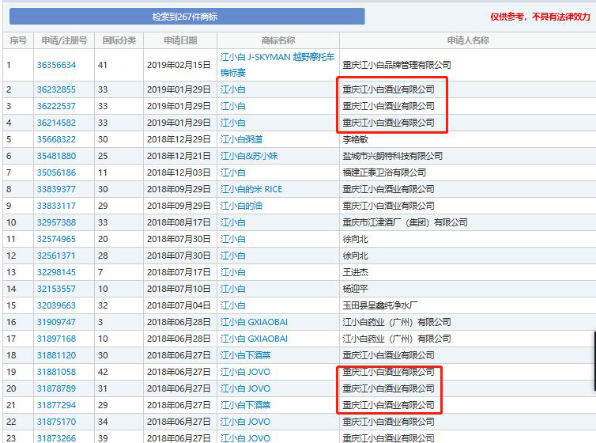The width and height of the screenshot is (596, 443).
Task: Click the 国际分类 column header
Action: click(119, 40)
